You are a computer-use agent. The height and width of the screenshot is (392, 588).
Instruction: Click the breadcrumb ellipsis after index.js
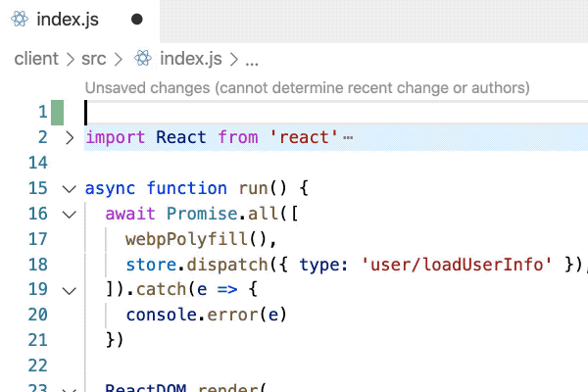click(x=251, y=59)
